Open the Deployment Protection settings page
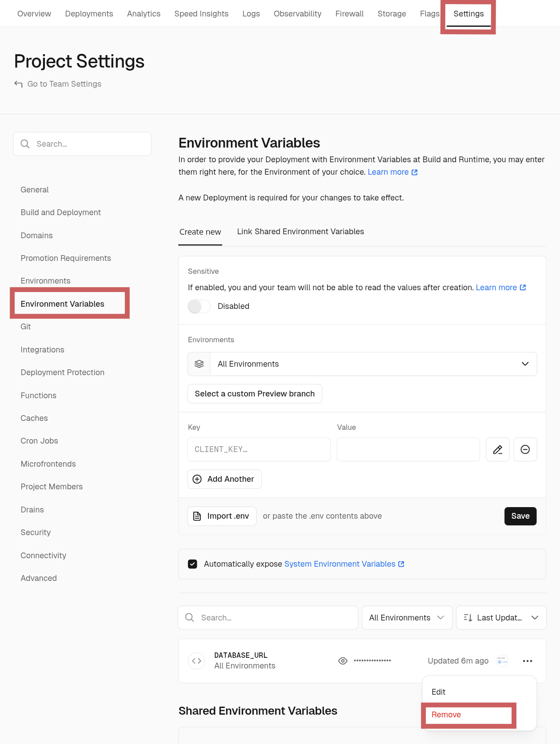This screenshot has height=744, width=560. 63,372
